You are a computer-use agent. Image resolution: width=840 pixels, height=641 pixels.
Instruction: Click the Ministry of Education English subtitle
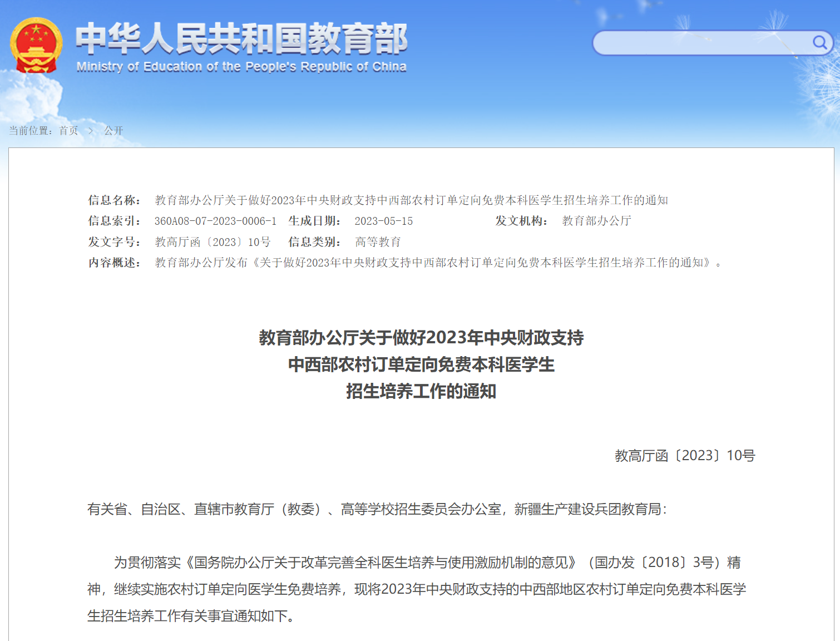point(241,67)
